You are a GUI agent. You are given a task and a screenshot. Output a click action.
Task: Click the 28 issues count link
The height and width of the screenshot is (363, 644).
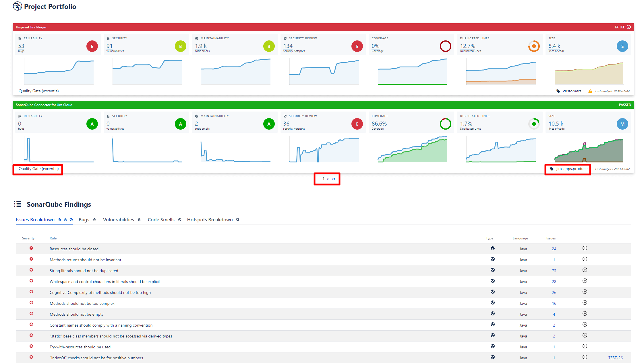(x=554, y=282)
